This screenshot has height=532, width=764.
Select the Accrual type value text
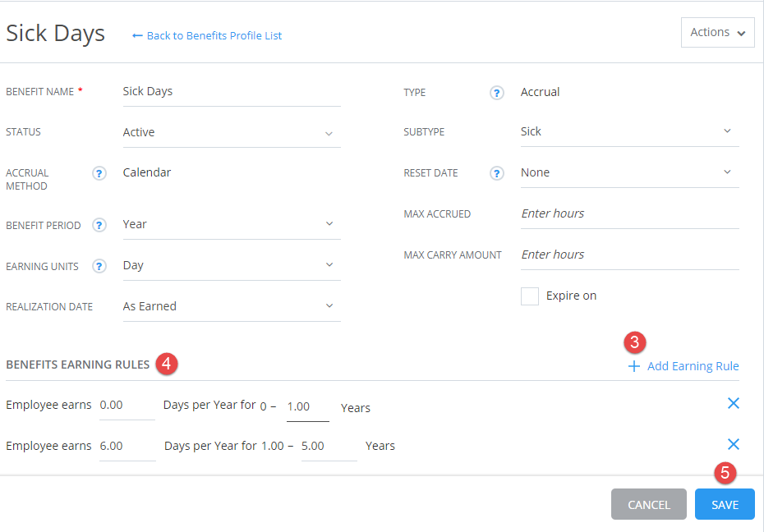click(540, 92)
